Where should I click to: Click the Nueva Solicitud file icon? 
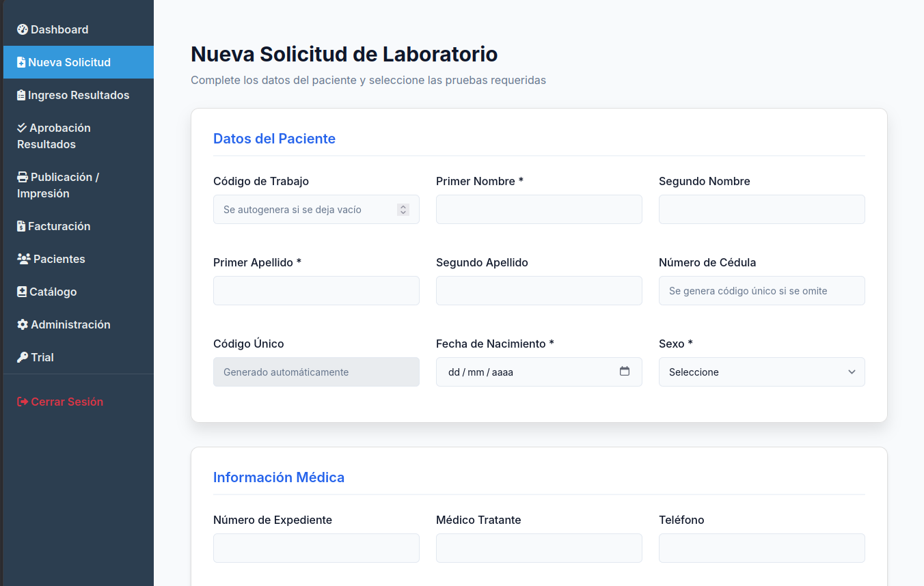21,62
